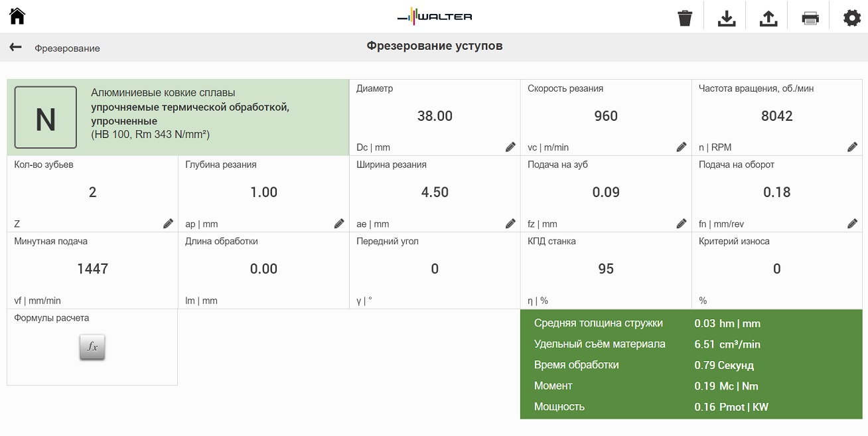This screenshot has height=436, width=868.
Task: Edit Ширина резания pencil icon
Action: coord(510,224)
